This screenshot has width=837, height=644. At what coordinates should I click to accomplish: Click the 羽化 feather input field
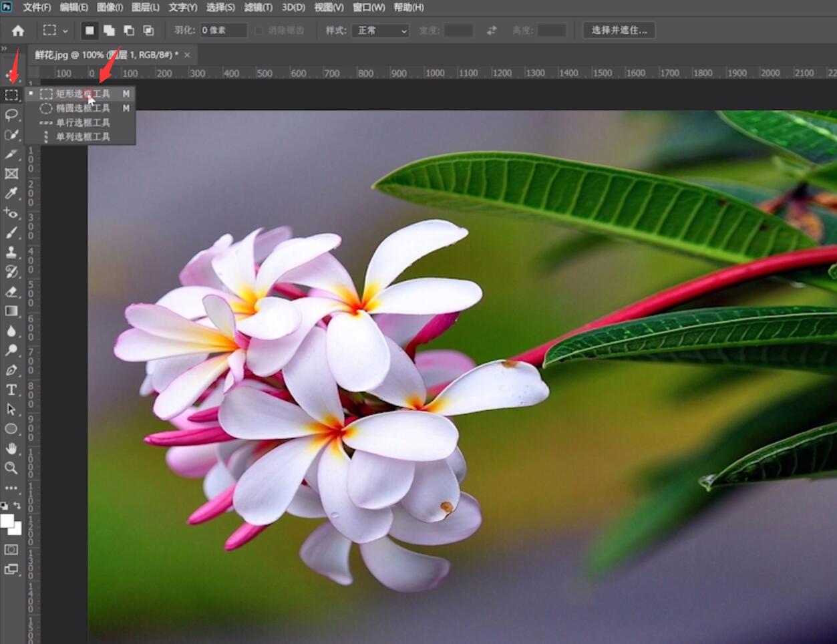click(x=224, y=31)
